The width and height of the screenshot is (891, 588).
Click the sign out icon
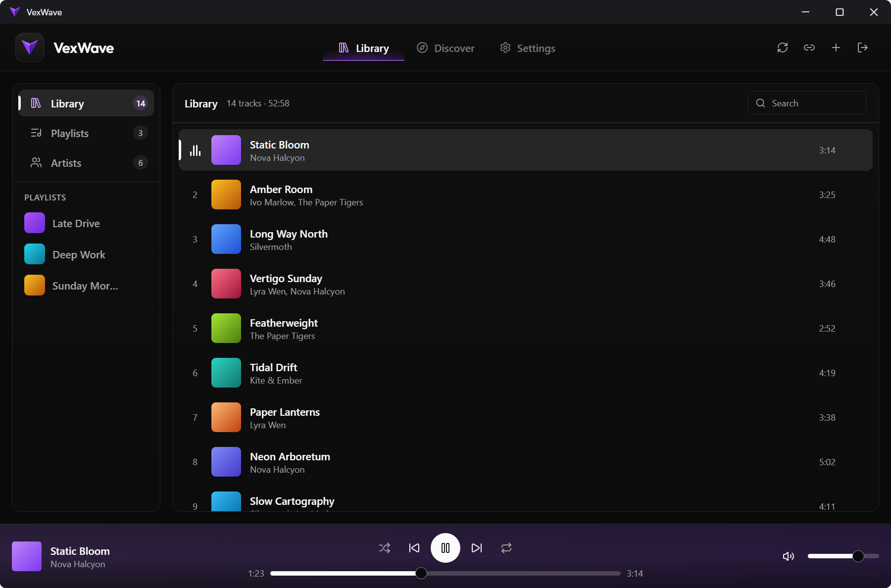[x=863, y=48]
